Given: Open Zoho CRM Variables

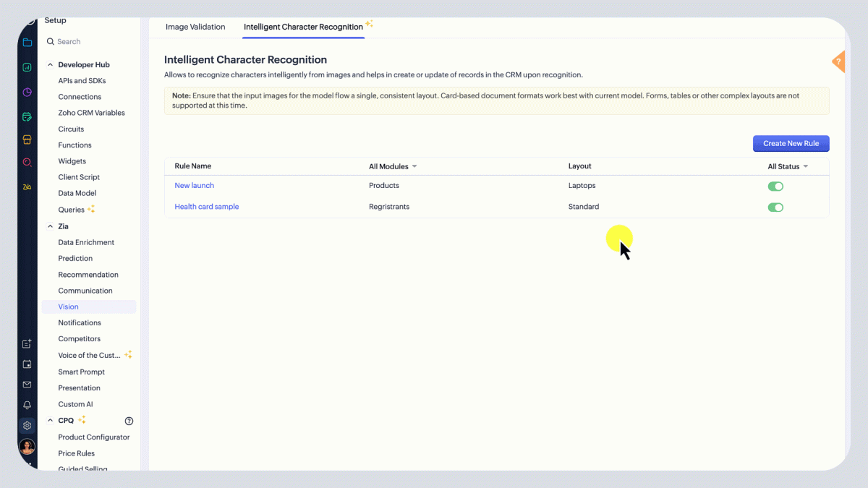Looking at the screenshot, I should [91, 113].
